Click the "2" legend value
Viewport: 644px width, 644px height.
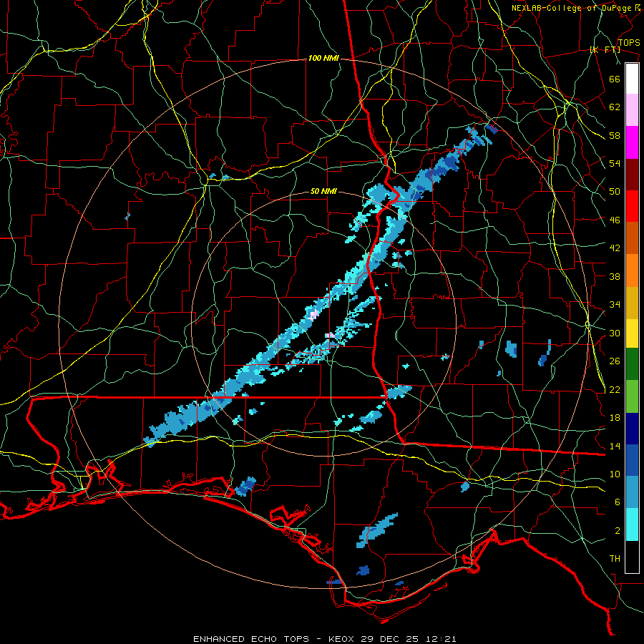[618, 531]
